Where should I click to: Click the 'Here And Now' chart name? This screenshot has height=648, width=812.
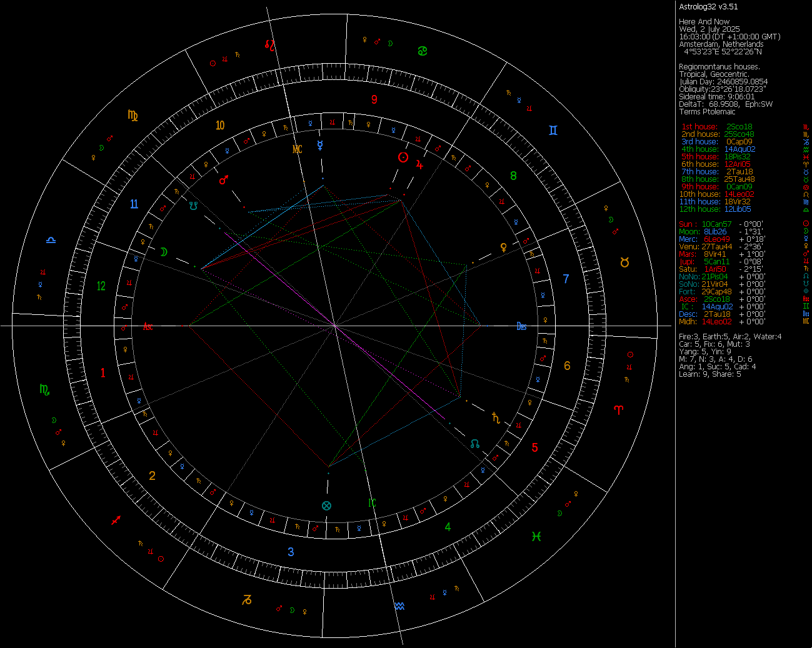tap(704, 22)
